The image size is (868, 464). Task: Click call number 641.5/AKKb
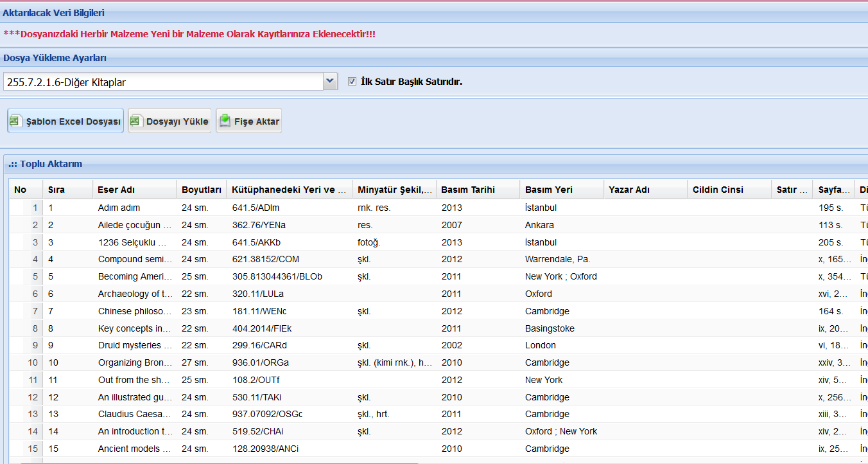click(256, 242)
